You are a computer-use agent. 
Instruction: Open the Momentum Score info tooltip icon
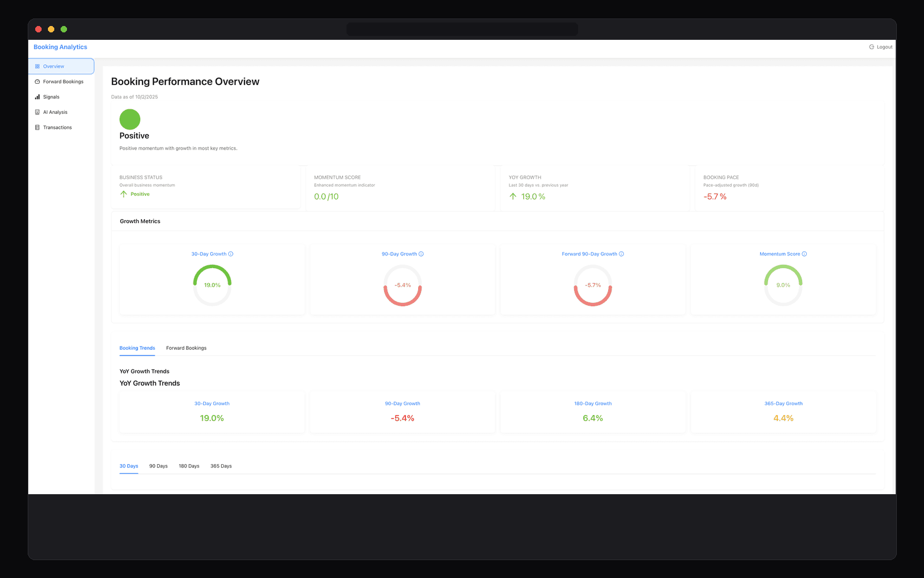[805, 254]
